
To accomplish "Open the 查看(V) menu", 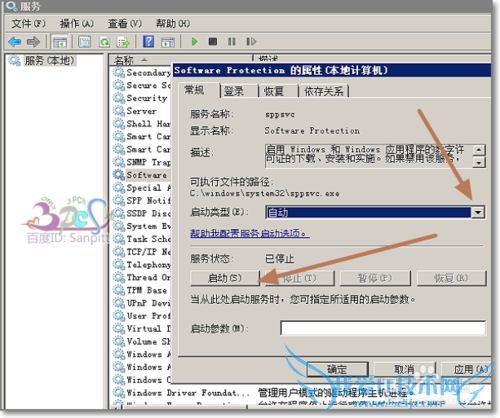I will (125, 24).
